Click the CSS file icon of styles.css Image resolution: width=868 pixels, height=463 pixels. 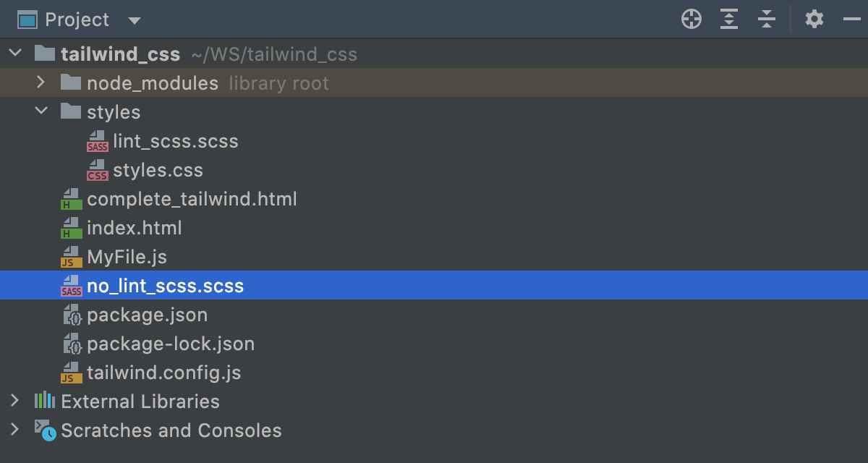point(97,170)
